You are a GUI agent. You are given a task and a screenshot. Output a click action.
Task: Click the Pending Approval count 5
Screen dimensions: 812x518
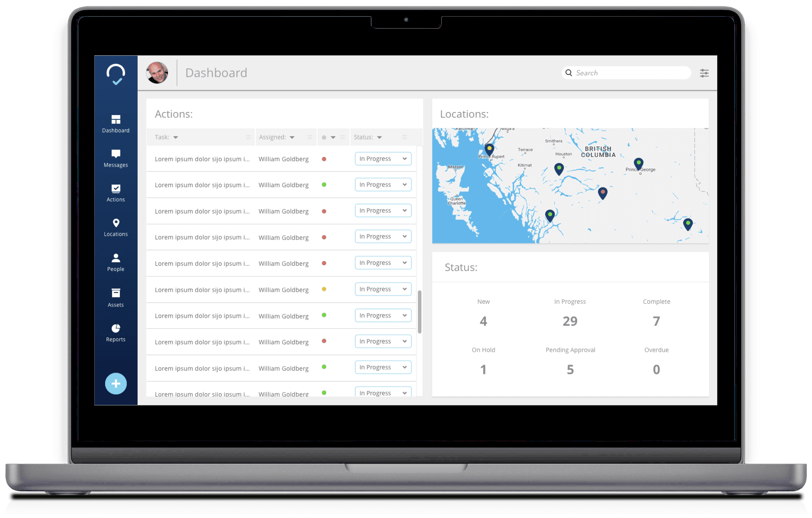tap(570, 370)
